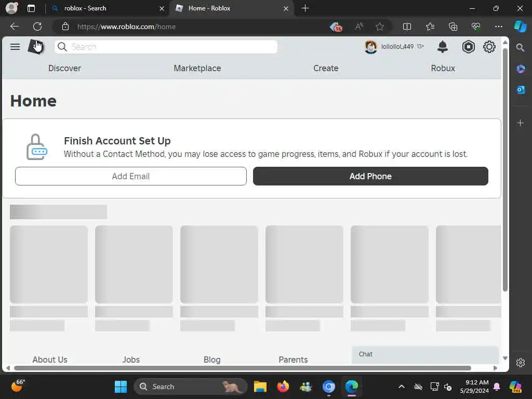Open Edge Settings and more menu
The image size is (532, 399).
point(498,26)
